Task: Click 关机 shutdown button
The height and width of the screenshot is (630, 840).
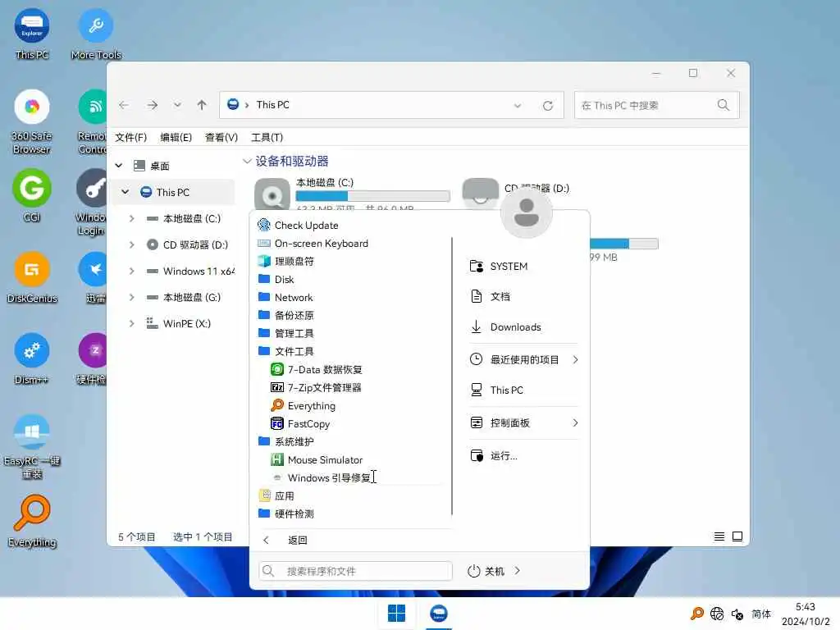Action: pyautogui.click(x=486, y=571)
